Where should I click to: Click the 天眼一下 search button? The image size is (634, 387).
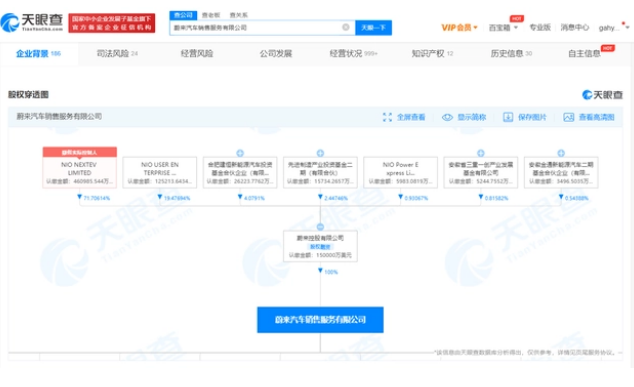click(x=373, y=27)
